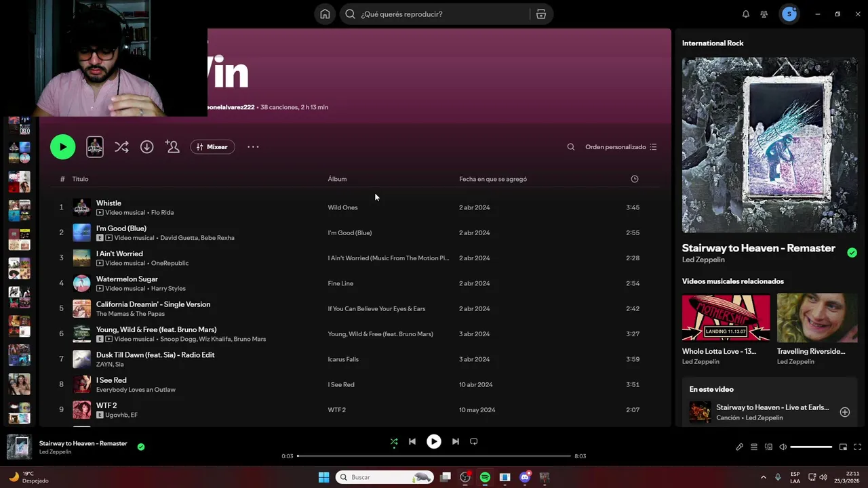Sort by the Álbum column header
The height and width of the screenshot is (488, 868).
click(x=337, y=179)
